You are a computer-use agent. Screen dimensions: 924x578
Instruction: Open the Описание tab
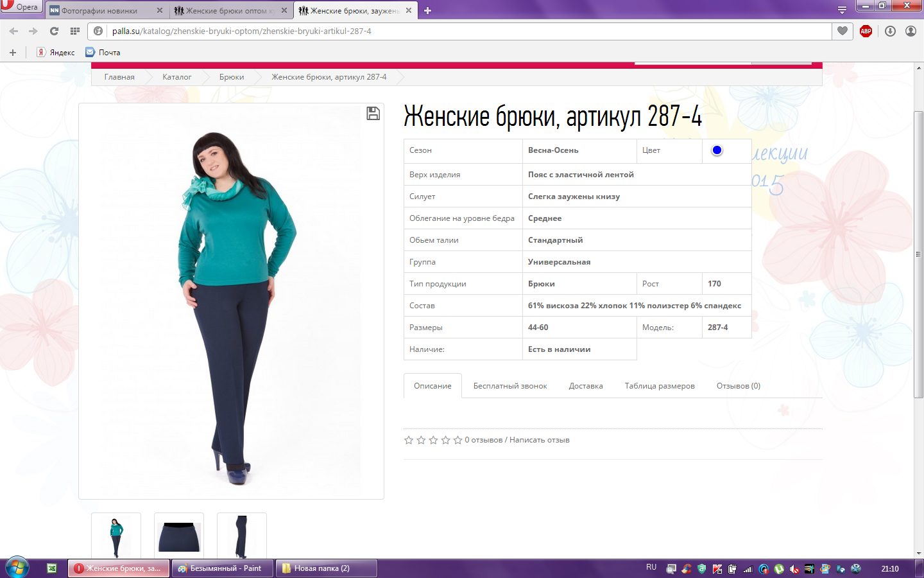pos(432,386)
